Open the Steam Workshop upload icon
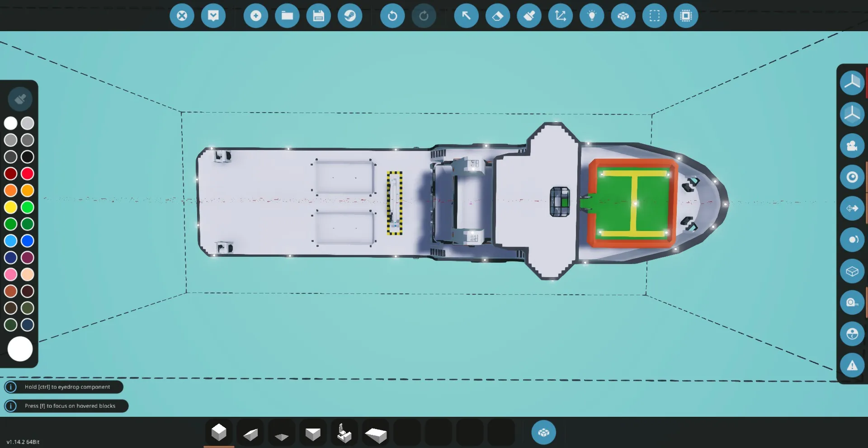The image size is (868, 448). point(349,16)
